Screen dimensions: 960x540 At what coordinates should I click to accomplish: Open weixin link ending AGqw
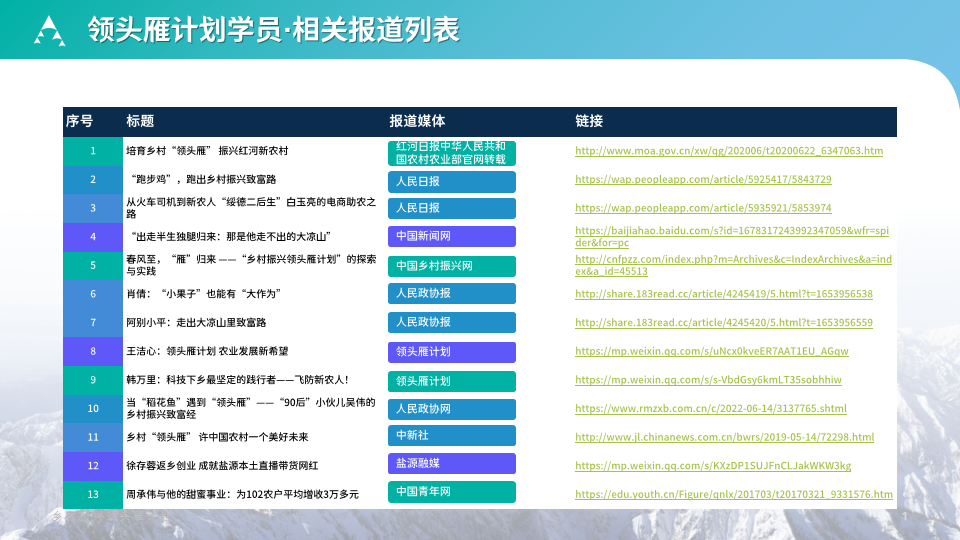point(711,351)
